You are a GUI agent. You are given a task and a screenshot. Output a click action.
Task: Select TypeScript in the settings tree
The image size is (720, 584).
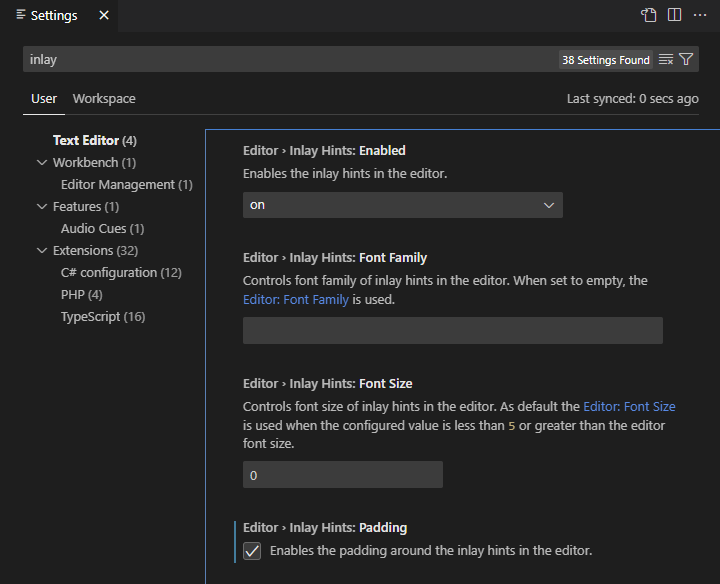[102, 317]
